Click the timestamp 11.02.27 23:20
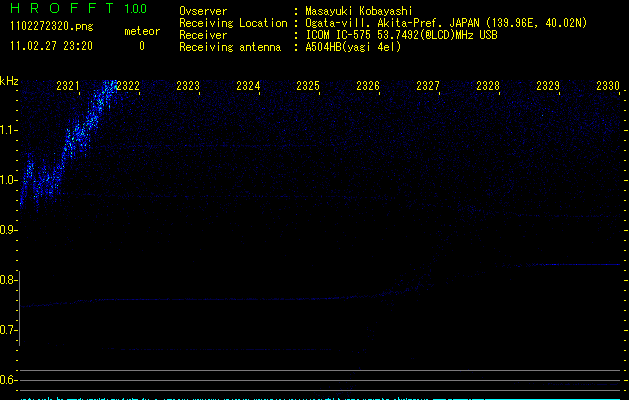The height and width of the screenshot is (400, 629). click(x=51, y=46)
